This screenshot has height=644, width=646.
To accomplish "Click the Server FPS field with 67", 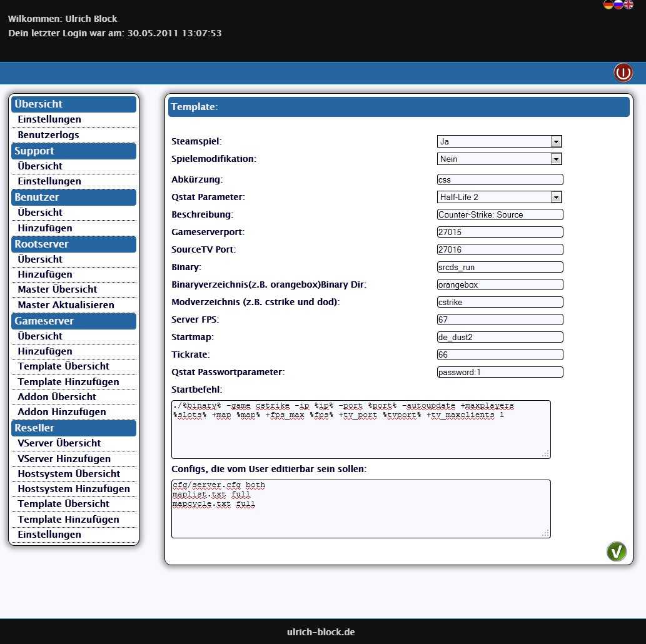I will (x=500, y=319).
